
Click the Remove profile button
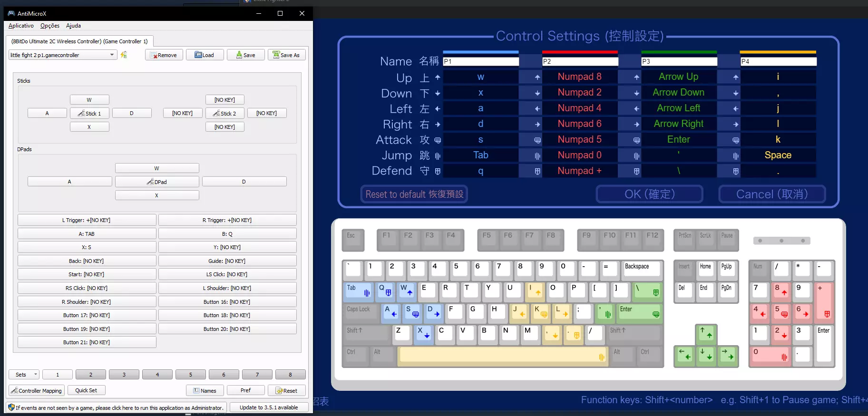pos(164,55)
